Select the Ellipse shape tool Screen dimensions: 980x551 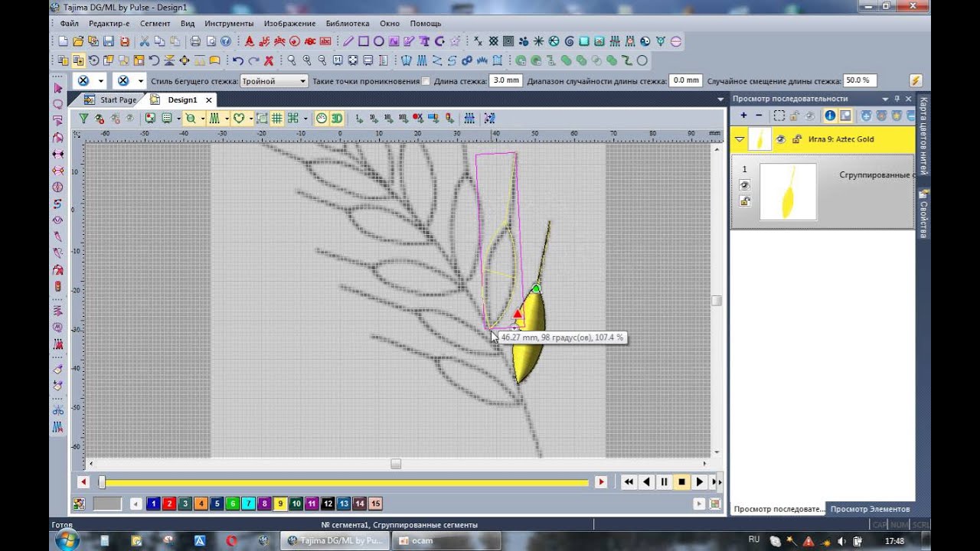[x=379, y=41]
